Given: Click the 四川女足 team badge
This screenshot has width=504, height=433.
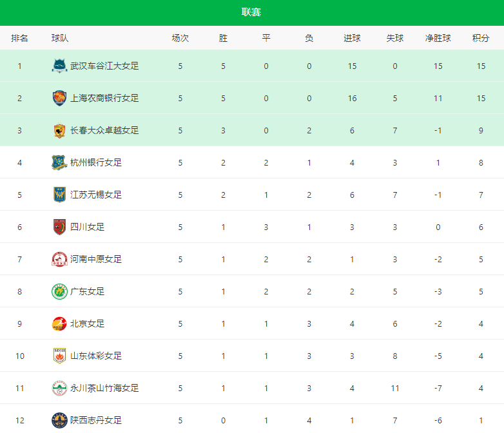Looking at the screenshot, I should (59, 227).
